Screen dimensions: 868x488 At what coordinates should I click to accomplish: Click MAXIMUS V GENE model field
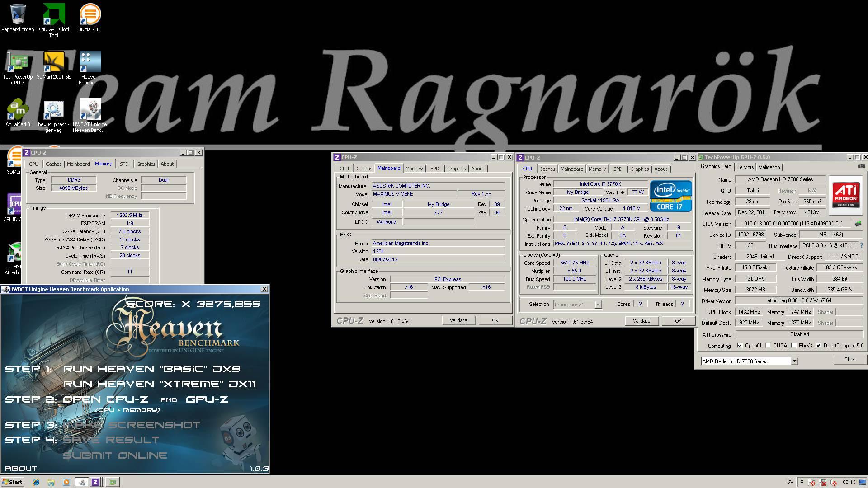coord(413,194)
